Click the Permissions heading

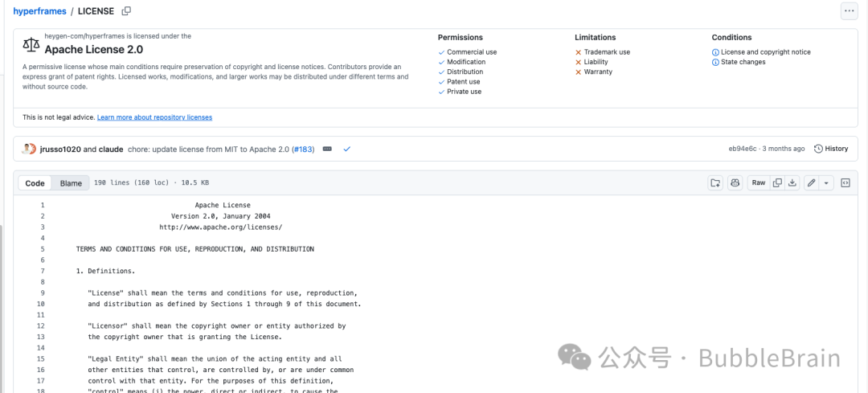460,38
